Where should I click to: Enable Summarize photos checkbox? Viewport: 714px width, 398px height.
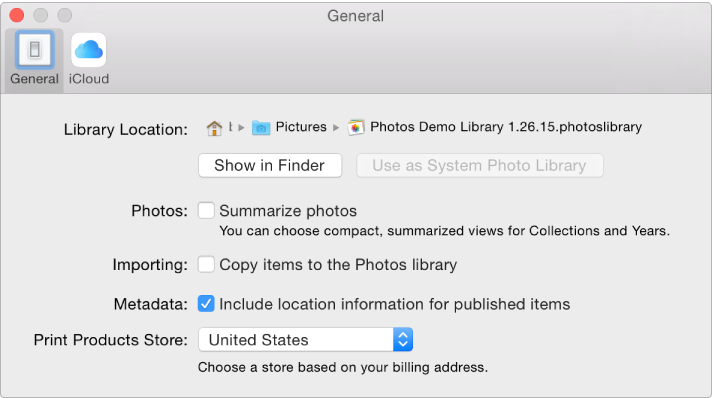(x=206, y=211)
